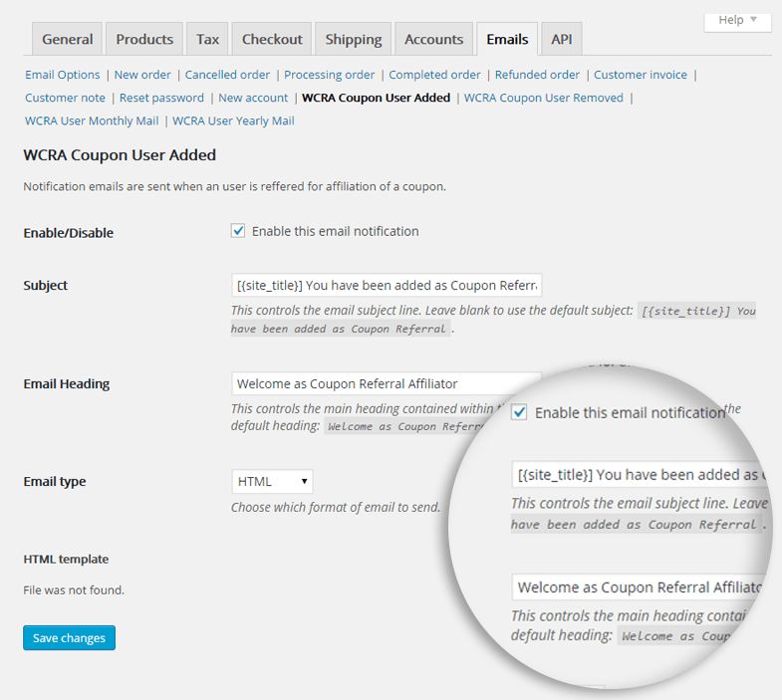This screenshot has height=700, width=782.
Task: Open the Accounts tab
Action: point(434,39)
